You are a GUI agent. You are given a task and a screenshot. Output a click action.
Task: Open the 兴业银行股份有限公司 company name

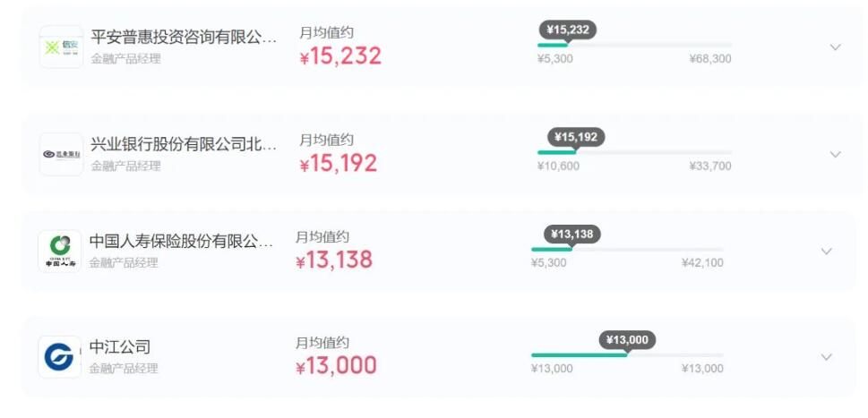point(184,145)
